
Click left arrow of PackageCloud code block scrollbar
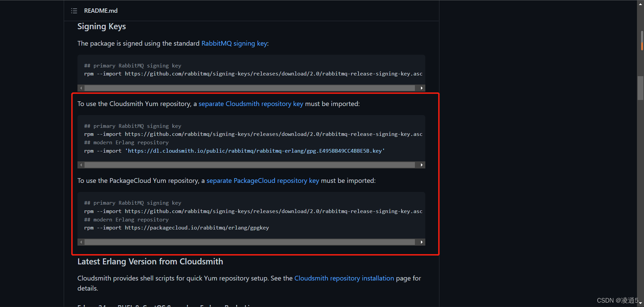[x=81, y=242]
